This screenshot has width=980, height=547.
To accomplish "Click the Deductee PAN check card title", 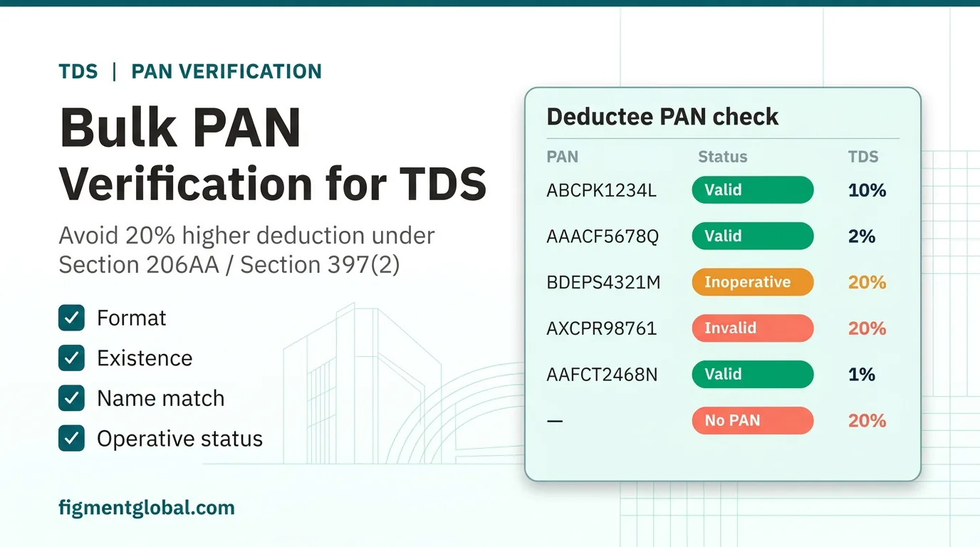I will click(x=662, y=117).
